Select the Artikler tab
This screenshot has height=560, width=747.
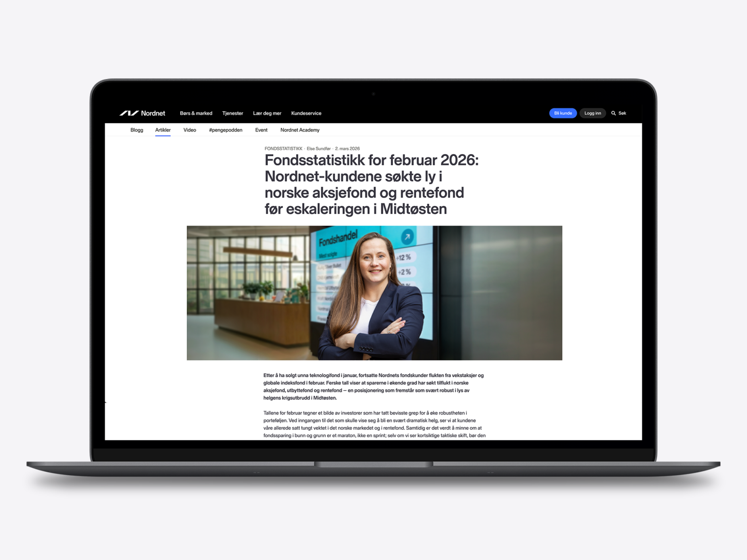click(163, 130)
